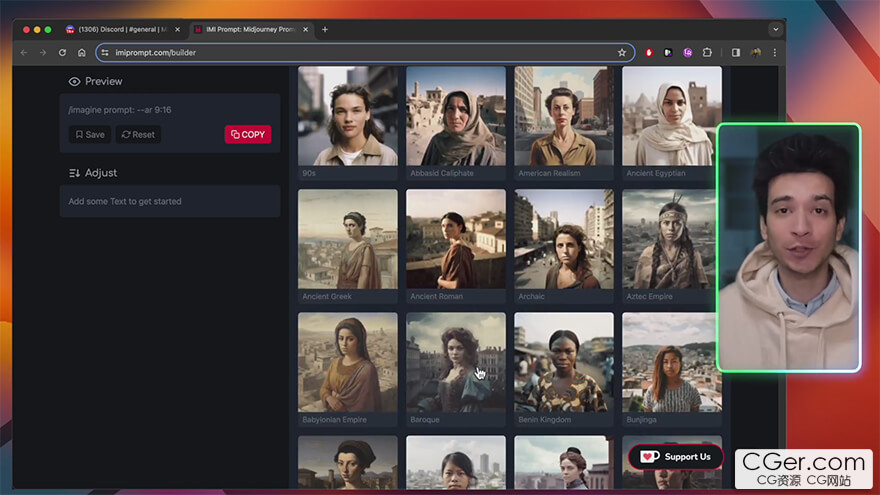Click the Preview eye icon
Viewport: 880px width, 495px height.
pos(74,81)
